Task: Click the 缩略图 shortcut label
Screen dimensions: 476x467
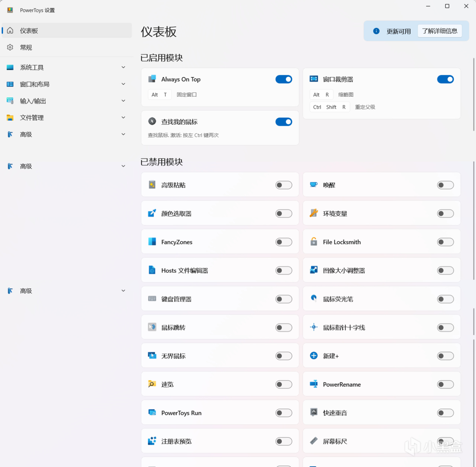Action: [346, 95]
